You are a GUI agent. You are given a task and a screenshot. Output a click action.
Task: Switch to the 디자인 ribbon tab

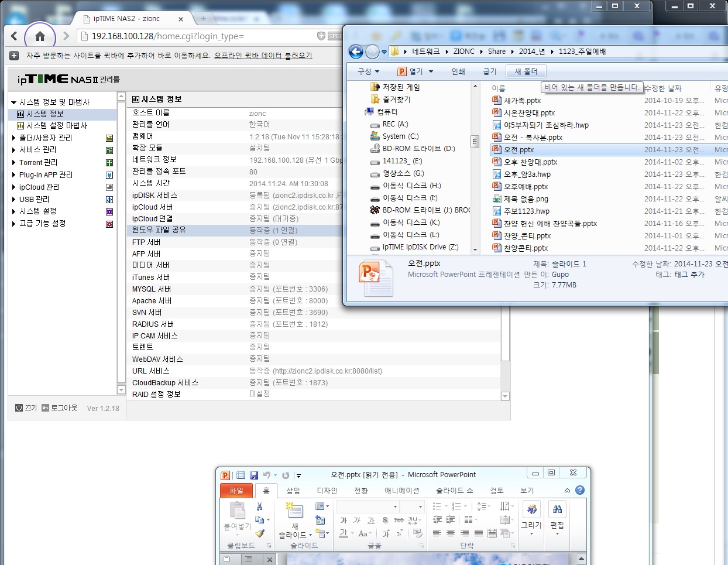click(327, 491)
